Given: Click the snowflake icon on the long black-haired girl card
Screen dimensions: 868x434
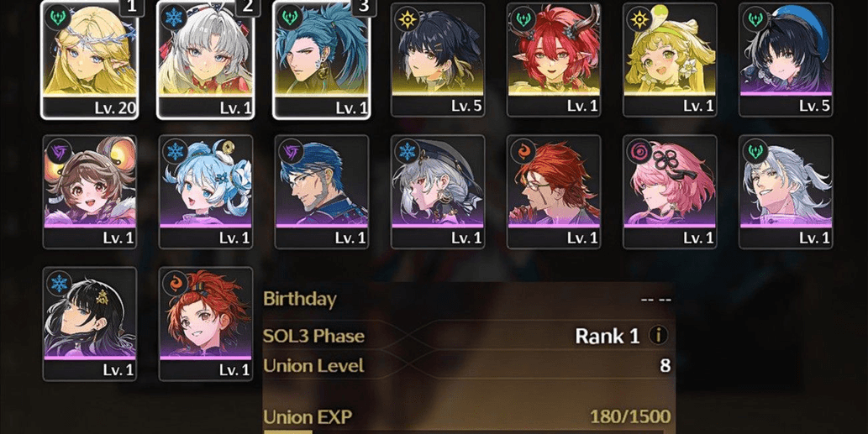Looking at the screenshot, I should click(59, 283).
